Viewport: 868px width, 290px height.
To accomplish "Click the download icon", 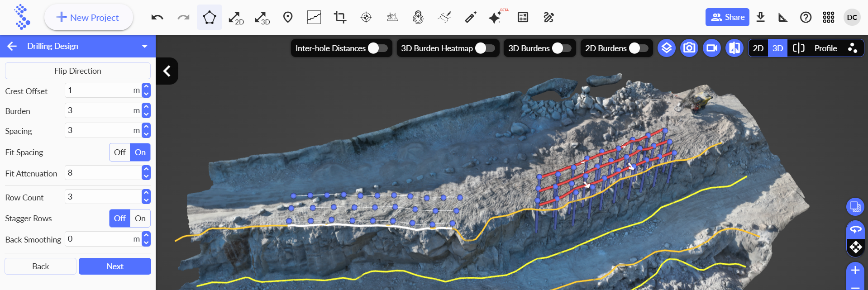I will [x=760, y=17].
